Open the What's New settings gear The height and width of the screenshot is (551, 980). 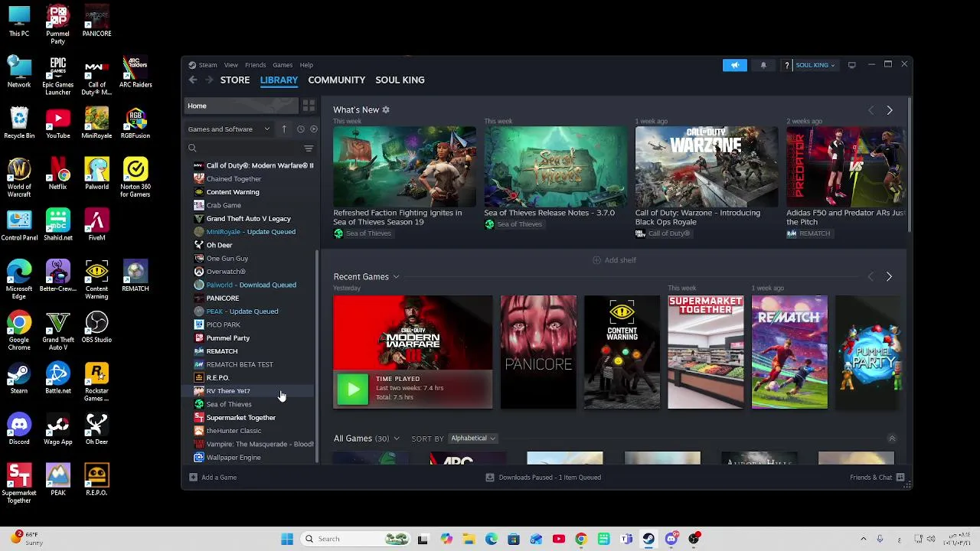tap(386, 110)
